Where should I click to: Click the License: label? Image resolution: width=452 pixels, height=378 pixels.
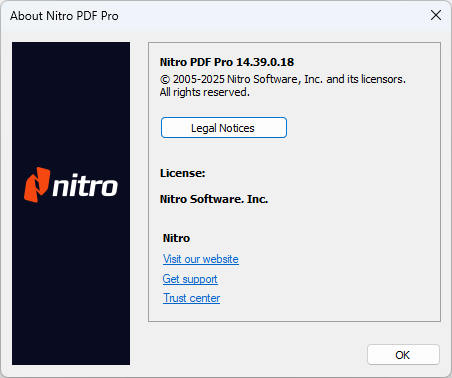coord(183,173)
